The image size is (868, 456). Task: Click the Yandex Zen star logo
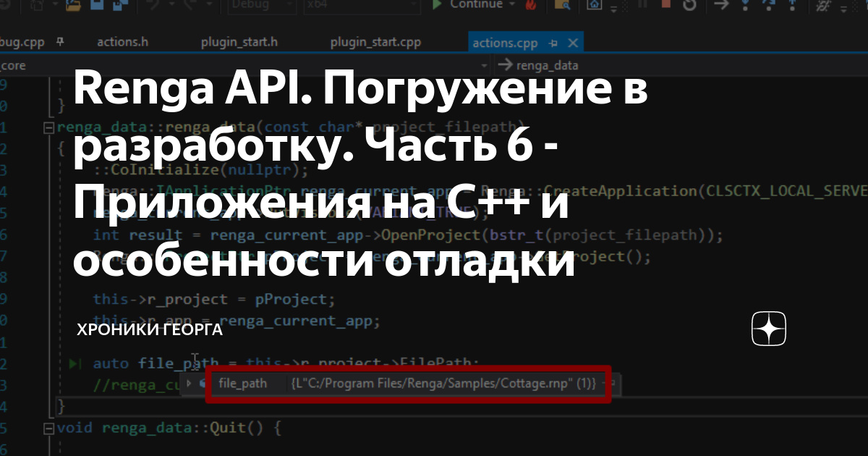tap(768, 329)
